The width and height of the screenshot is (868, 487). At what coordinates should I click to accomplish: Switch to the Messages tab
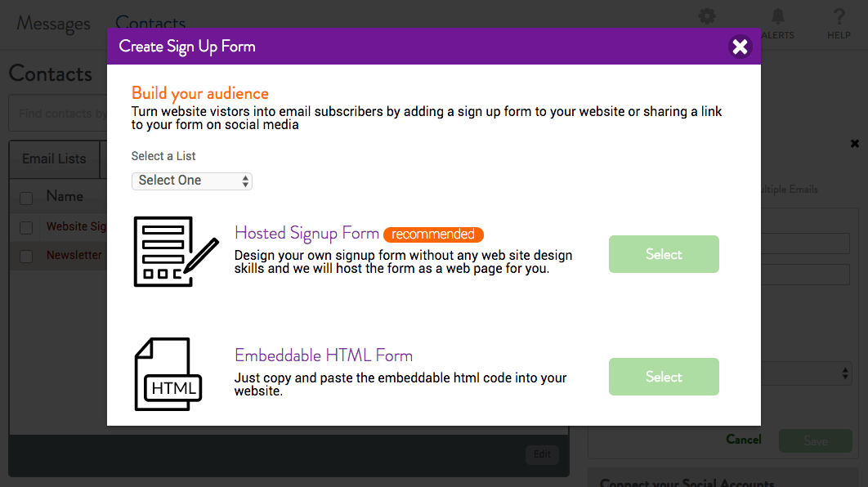(x=53, y=23)
